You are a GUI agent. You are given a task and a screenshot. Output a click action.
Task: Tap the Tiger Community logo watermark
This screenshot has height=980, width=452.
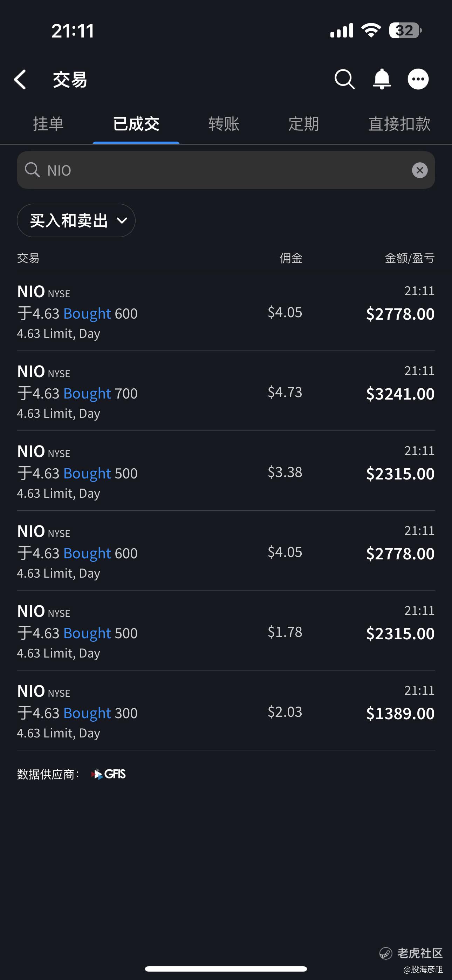[x=411, y=953]
